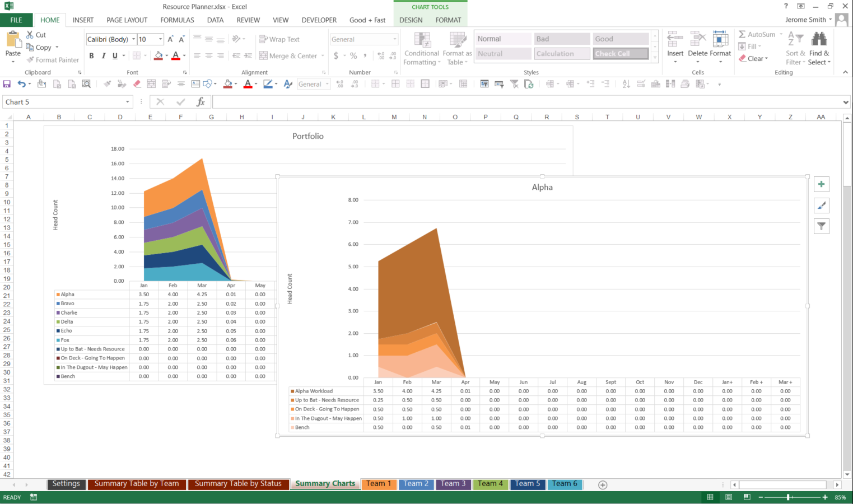Screen dimensions: 853x504
Task: Expand the Name Box dropdown arrow
Action: 128,102
